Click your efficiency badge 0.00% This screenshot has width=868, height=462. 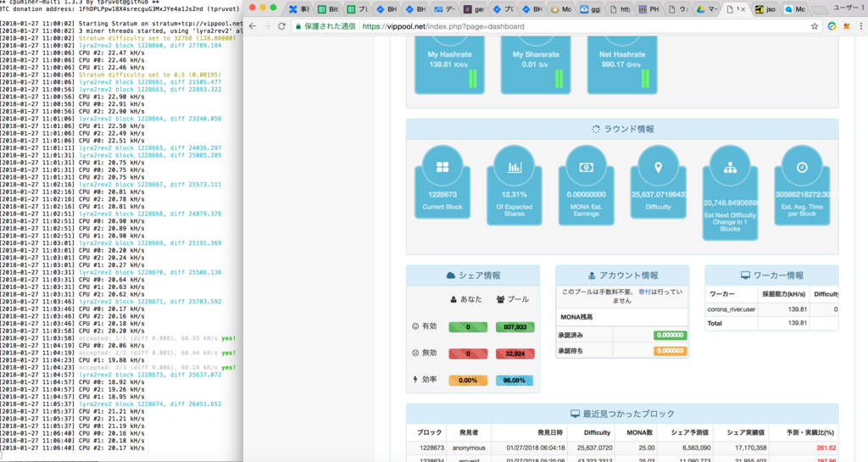coord(468,380)
